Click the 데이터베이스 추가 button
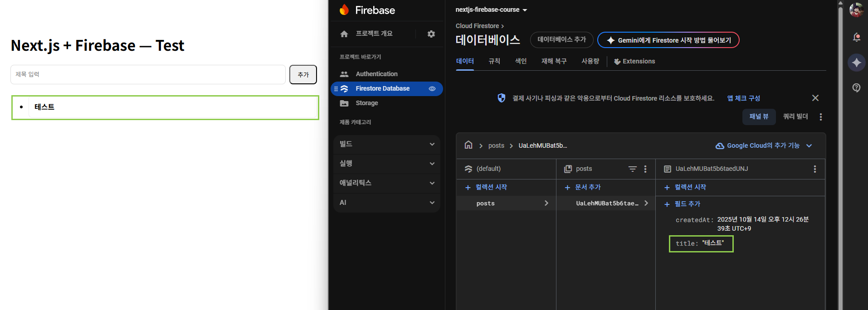 coord(562,40)
